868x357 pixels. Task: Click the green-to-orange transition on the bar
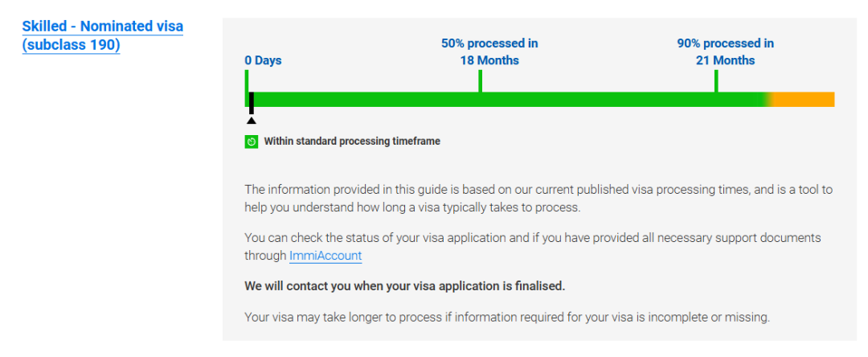768,100
